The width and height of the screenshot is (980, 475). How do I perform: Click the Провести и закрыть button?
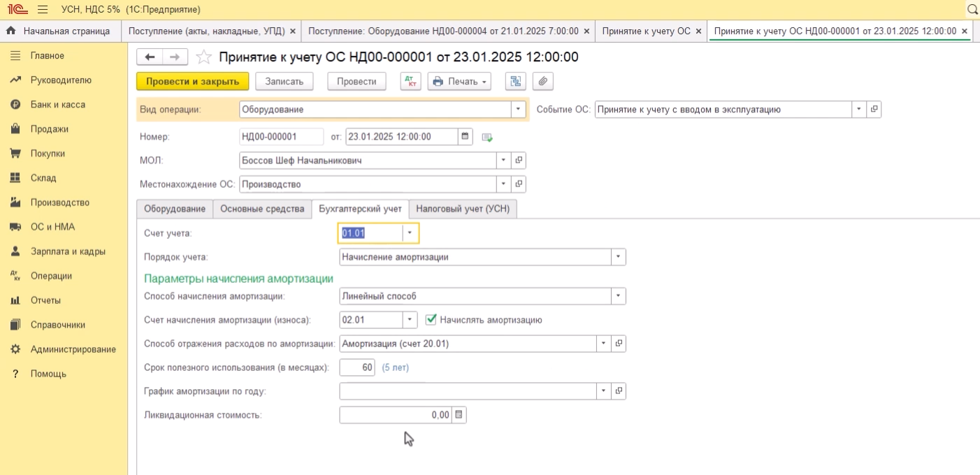point(192,82)
